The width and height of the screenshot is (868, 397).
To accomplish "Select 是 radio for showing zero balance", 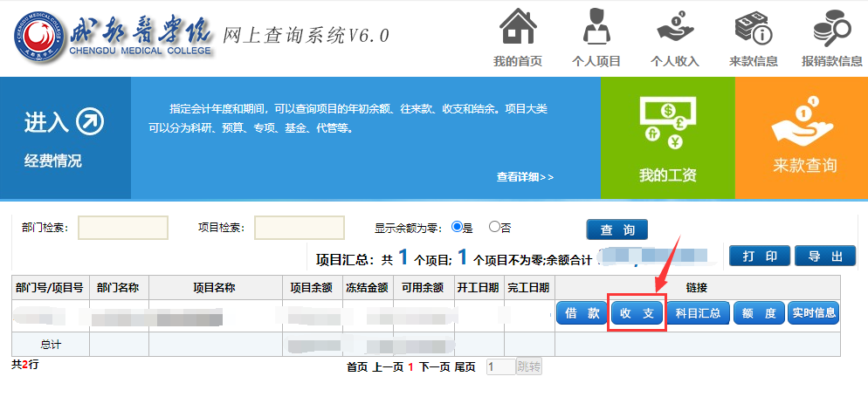I will [457, 227].
